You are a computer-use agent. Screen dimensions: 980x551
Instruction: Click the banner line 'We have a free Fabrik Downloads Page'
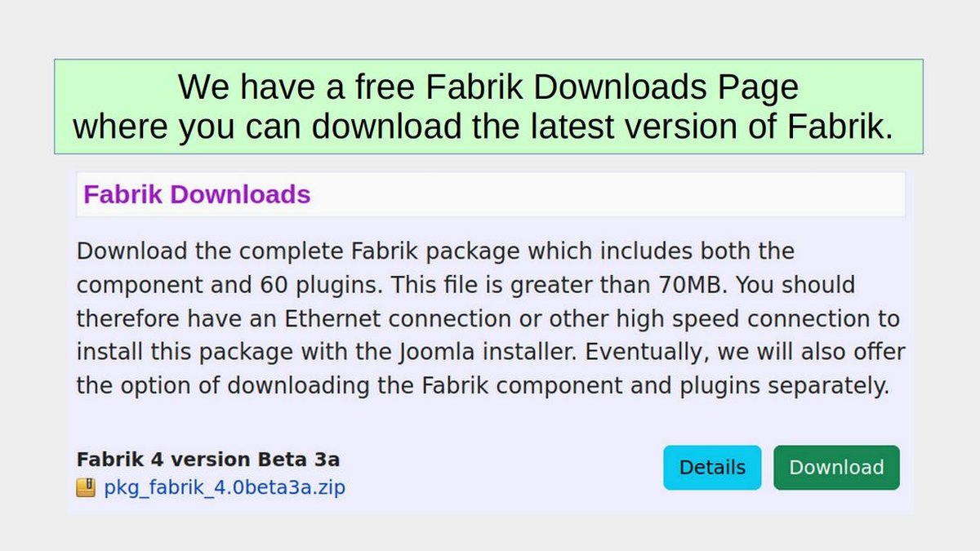click(x=488, y=87)
